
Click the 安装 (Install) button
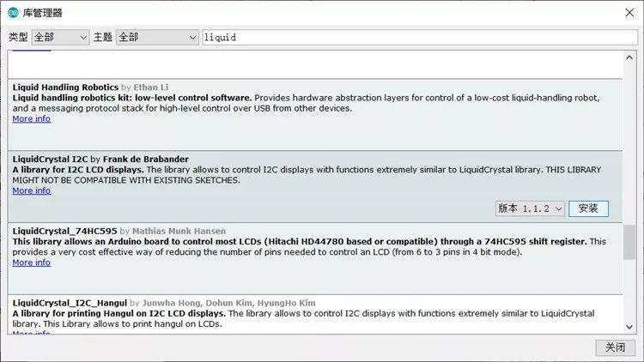(588, 208)
